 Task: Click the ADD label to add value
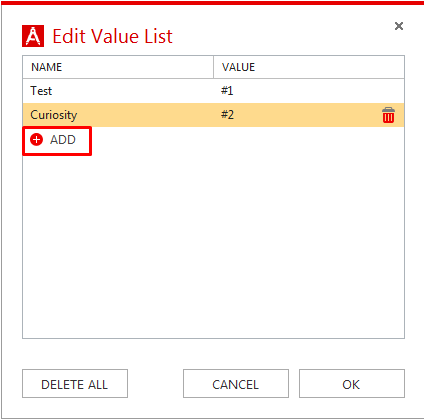click(x=63, y=140)
